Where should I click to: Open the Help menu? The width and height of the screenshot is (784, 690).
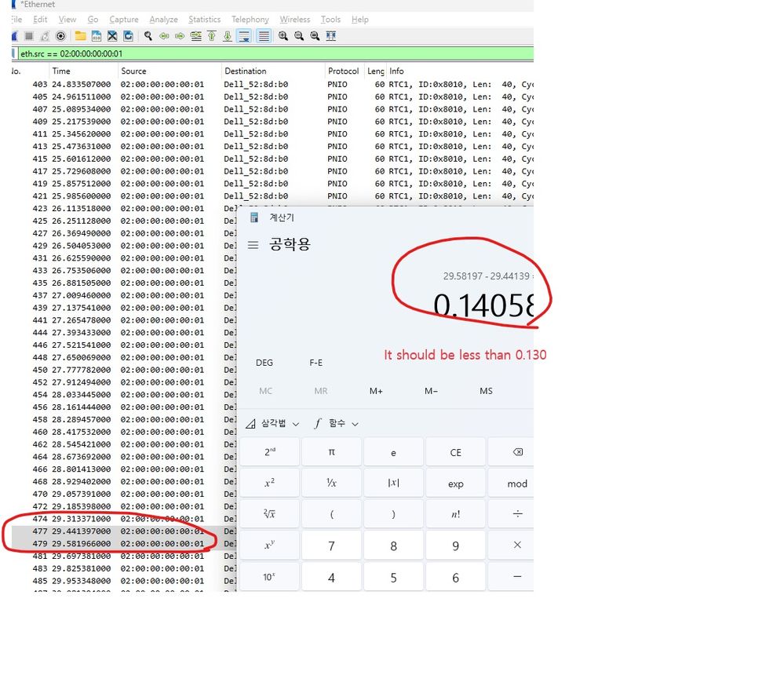pos(360,20)
